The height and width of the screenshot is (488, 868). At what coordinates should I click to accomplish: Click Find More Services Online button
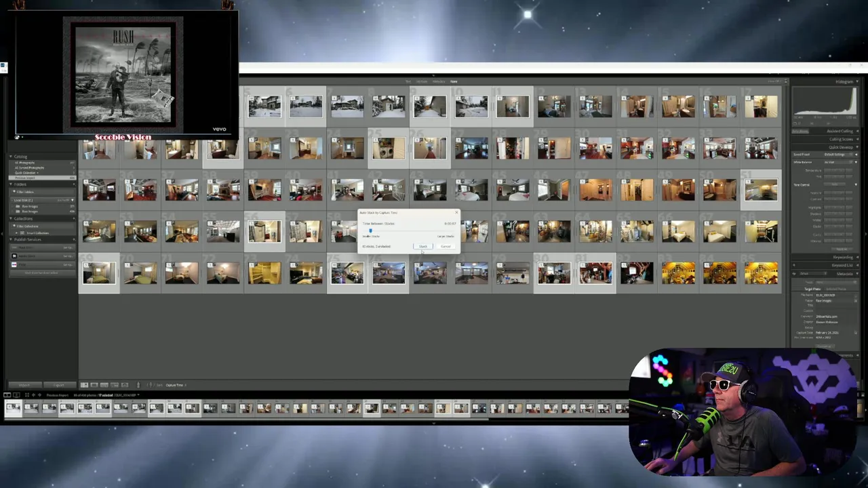coord(42,272)
